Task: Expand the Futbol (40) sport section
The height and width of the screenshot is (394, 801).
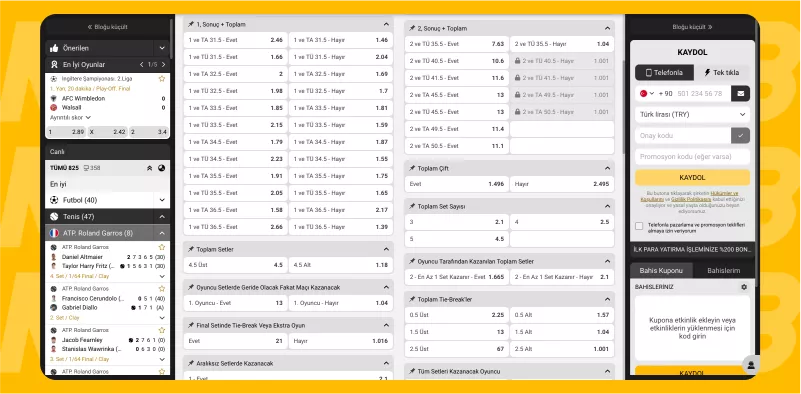Action: pos(107,200)
